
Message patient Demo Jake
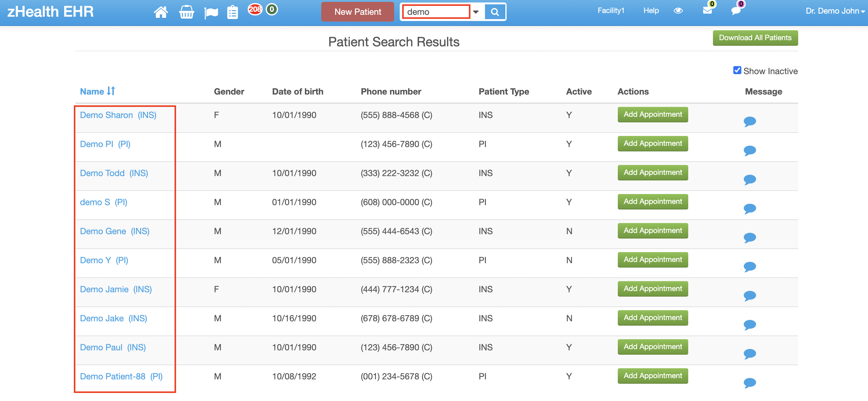pos(750,324)
